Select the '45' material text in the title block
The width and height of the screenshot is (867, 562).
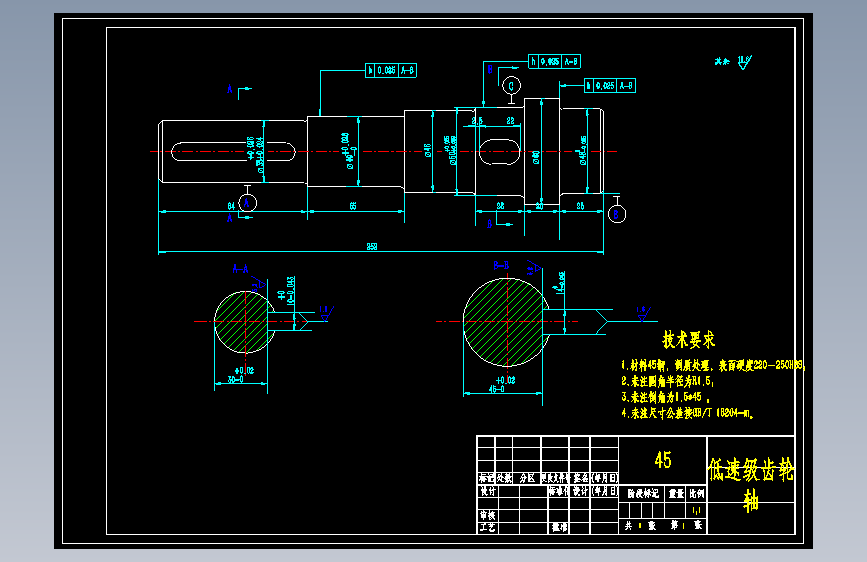pos(663,460)
